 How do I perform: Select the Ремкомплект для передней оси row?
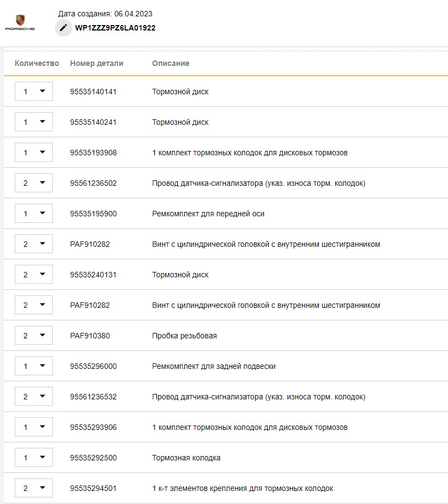[208, 214]
